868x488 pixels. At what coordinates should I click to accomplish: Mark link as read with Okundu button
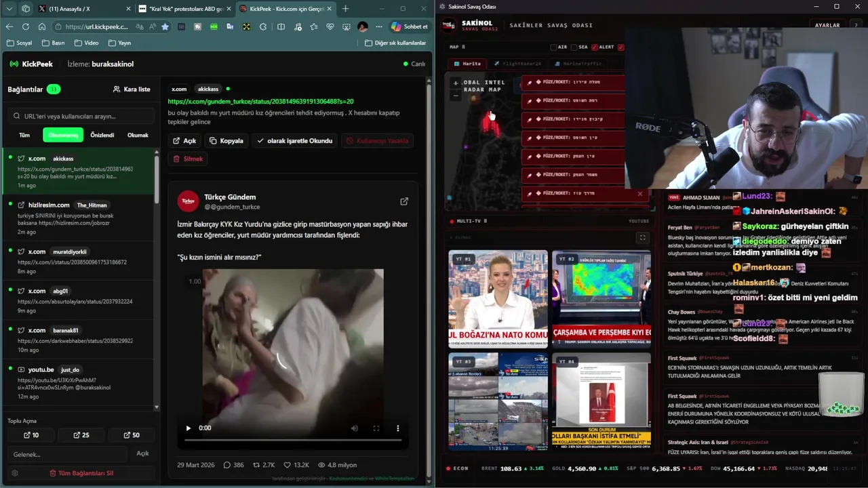coord(295,141)
